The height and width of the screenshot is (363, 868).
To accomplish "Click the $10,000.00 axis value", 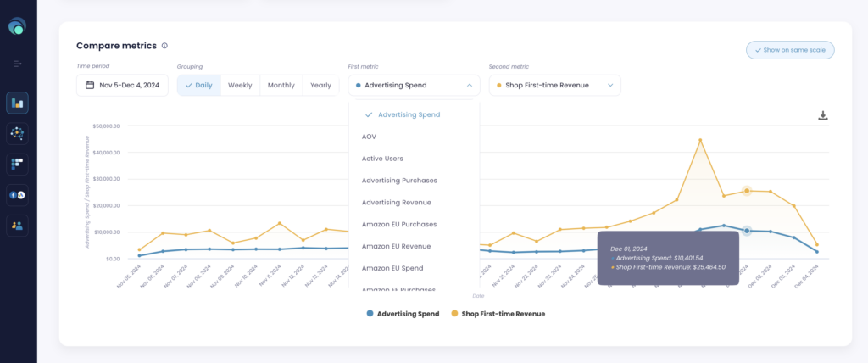I will tap(106, 232).
